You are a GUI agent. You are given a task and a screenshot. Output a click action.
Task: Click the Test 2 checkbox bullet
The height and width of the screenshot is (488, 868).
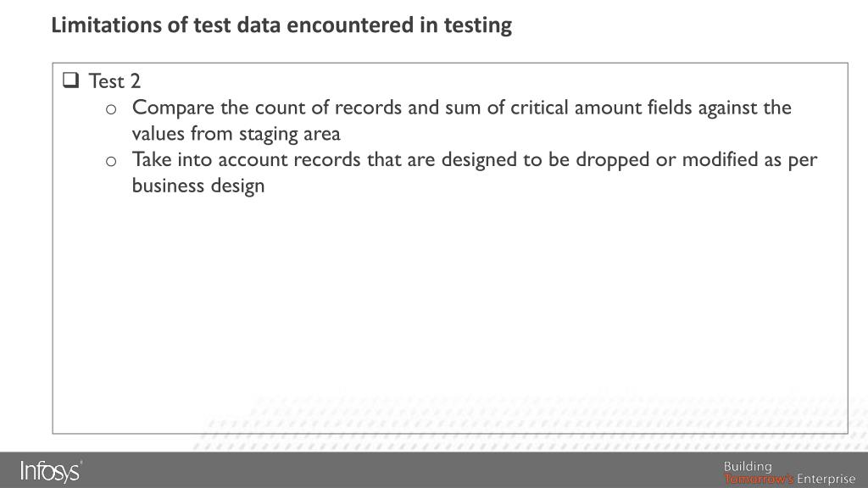click(70, 80)
